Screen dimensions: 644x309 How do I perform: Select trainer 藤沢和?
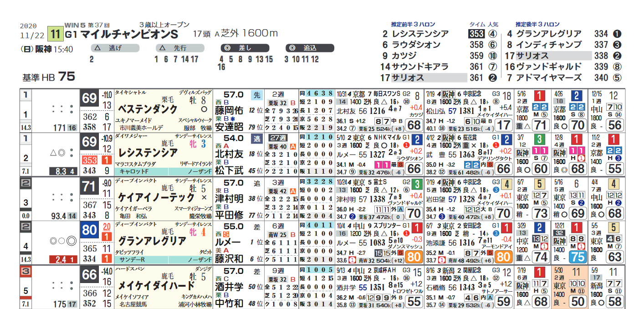(x=230, y=259)
